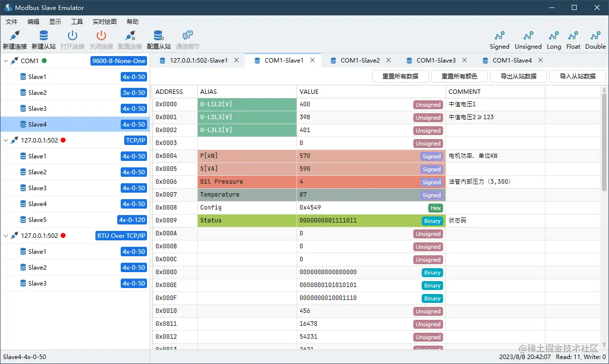Image resolution: width=609 pixels, height=364 pixels.
Task: Collapse the COM1 connection node
Action: pos(6,61)
